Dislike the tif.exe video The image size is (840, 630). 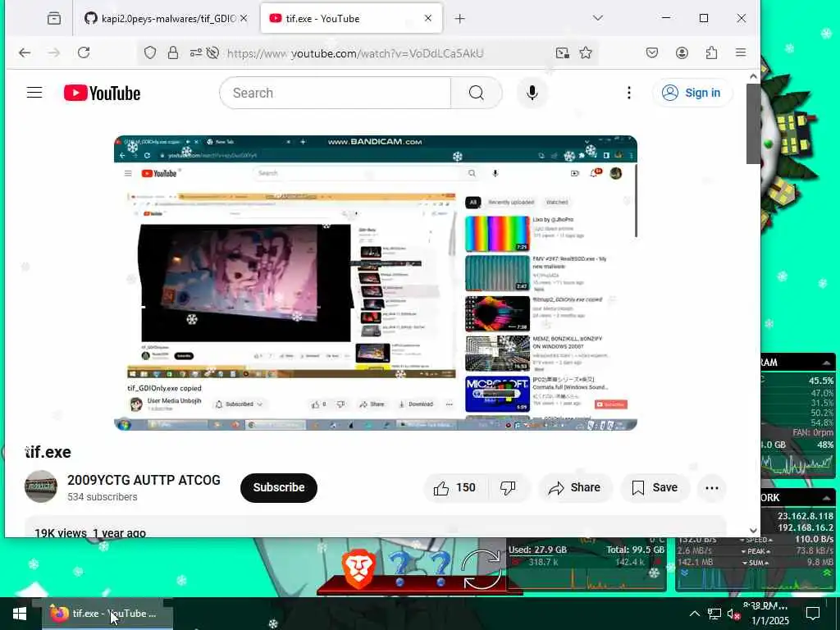(508, 487)
